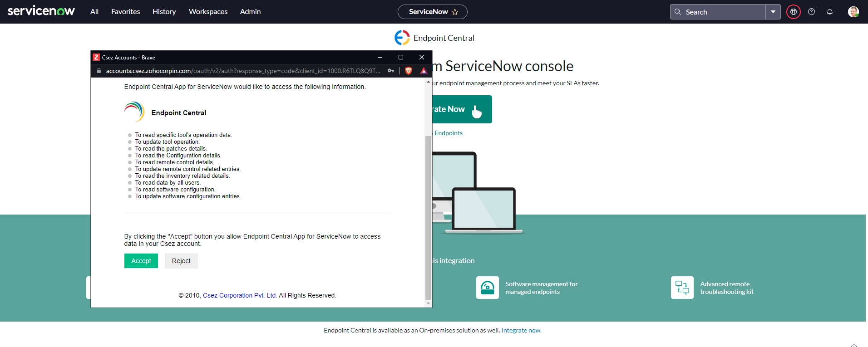Click the globe scope icon in header

click(x=793, y=12)
